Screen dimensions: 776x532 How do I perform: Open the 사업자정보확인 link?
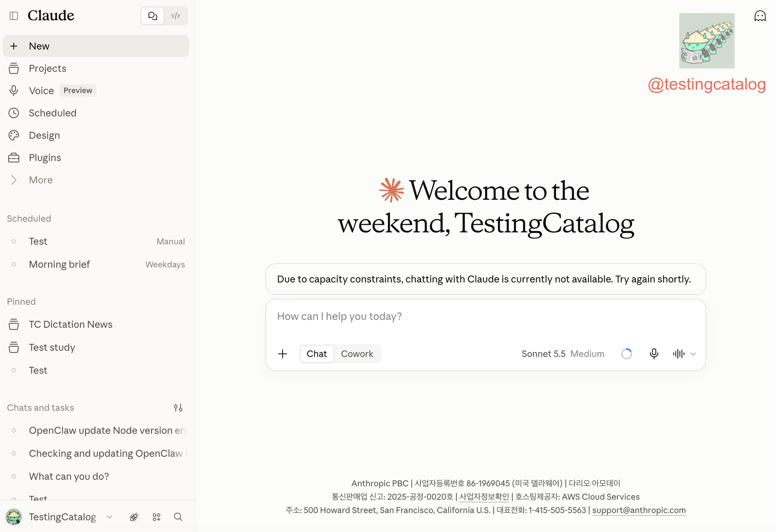tap(484, 497)
